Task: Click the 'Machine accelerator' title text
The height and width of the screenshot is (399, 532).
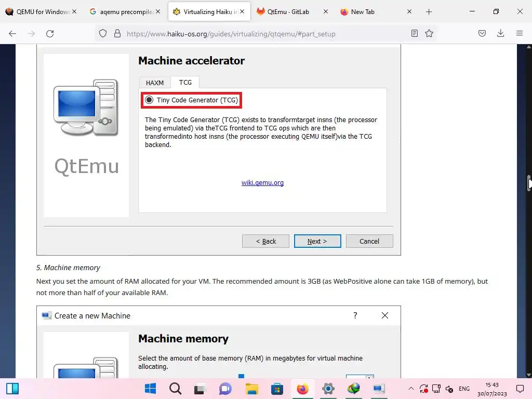Action: [191, 61]
